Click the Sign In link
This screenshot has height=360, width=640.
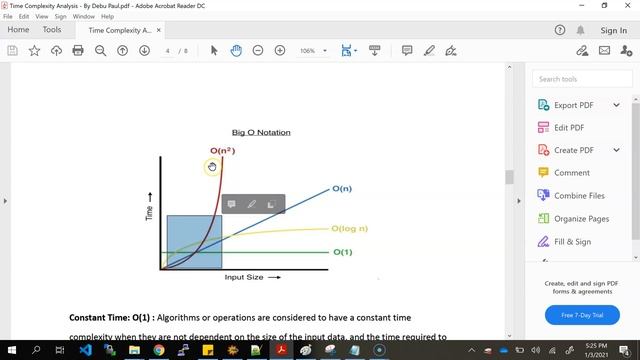[613, 31]
